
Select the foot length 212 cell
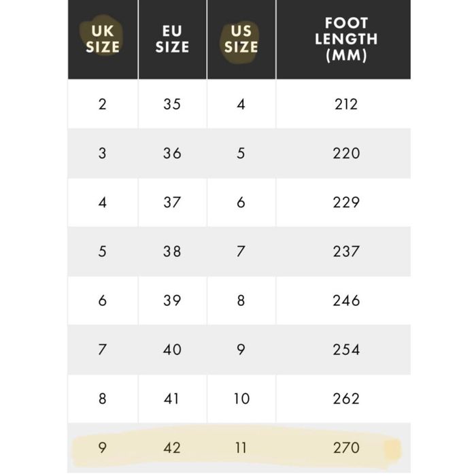[345, 104]
